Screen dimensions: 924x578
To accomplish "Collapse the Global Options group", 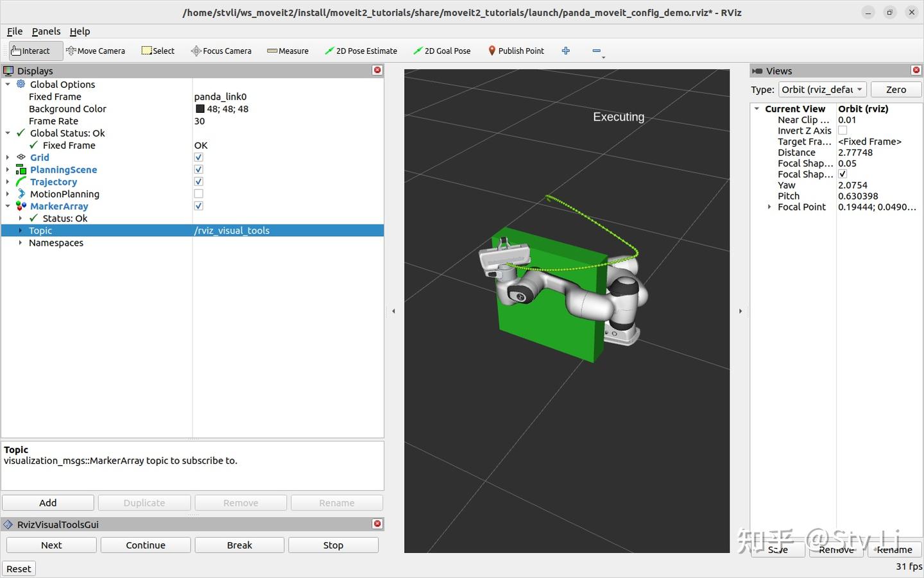I will click(x=8, y=84).
